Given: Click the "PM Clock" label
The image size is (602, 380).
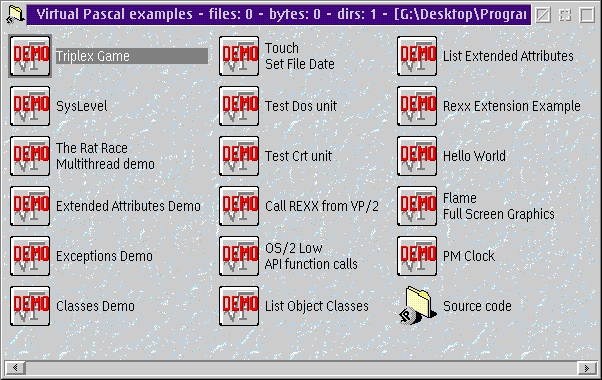Looking at the screenshot, I should pos(469,256).
